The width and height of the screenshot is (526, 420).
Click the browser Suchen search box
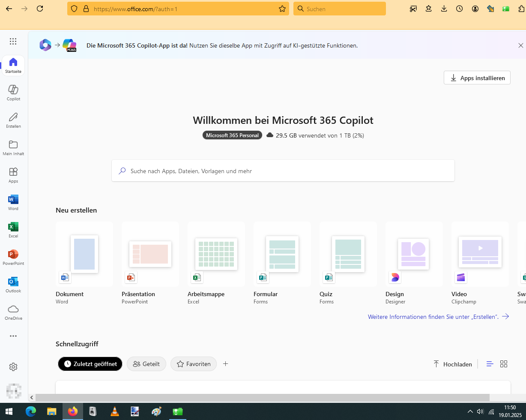coord(340,9)
